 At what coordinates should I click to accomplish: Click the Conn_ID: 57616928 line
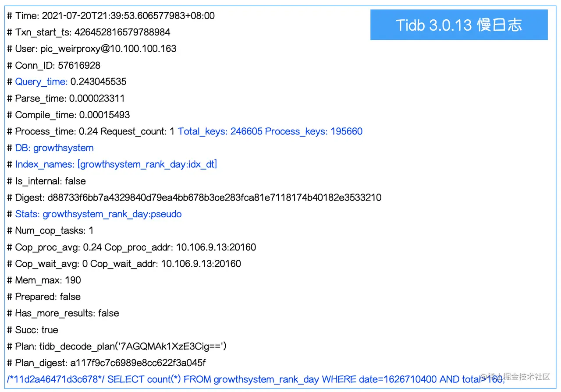pos(53,66)
